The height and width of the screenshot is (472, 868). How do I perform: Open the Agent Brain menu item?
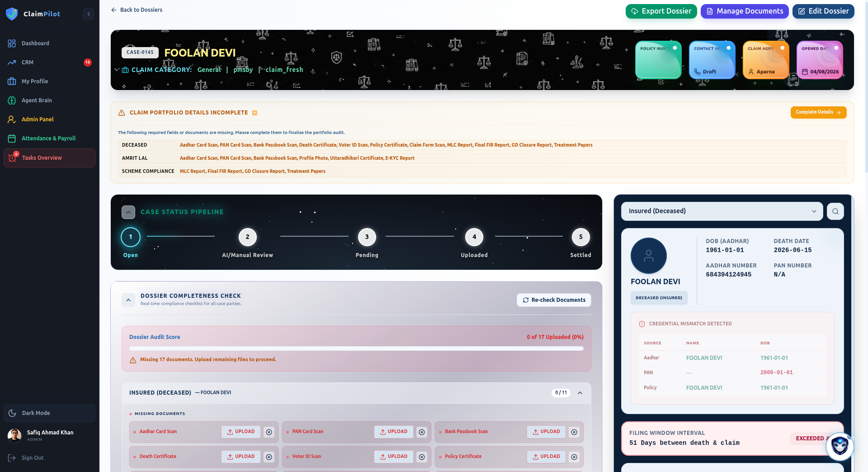[49, 100]
